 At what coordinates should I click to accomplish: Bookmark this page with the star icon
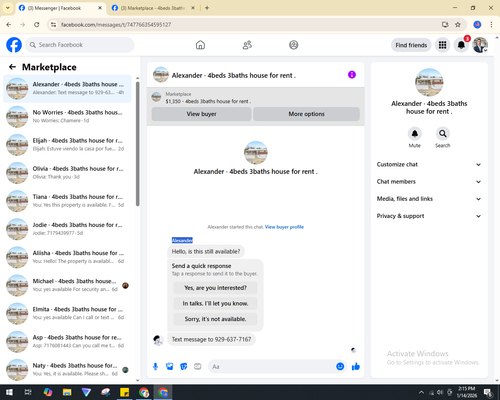(x=458, y=25)
